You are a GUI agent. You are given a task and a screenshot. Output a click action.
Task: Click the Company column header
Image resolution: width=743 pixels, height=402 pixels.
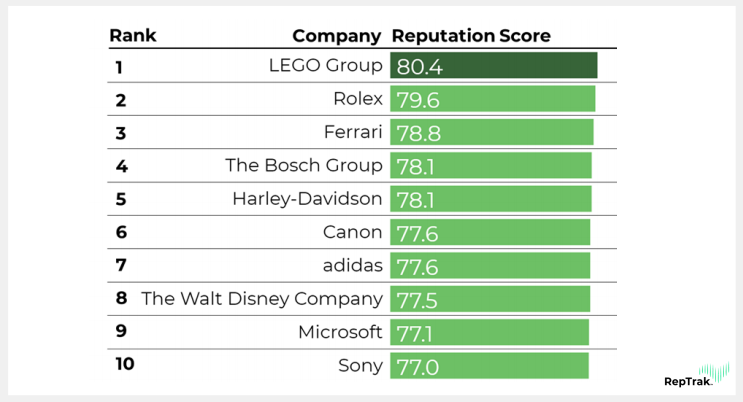point(336,36)
